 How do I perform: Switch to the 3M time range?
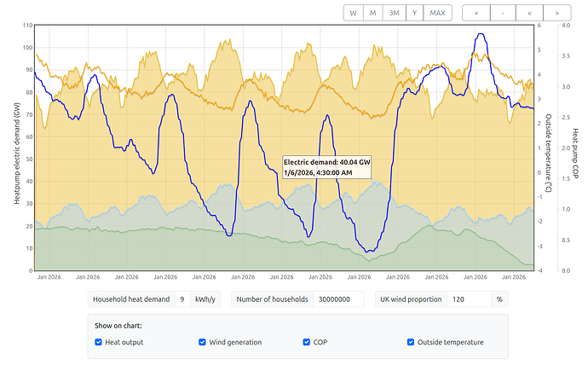tap(394, 13)
